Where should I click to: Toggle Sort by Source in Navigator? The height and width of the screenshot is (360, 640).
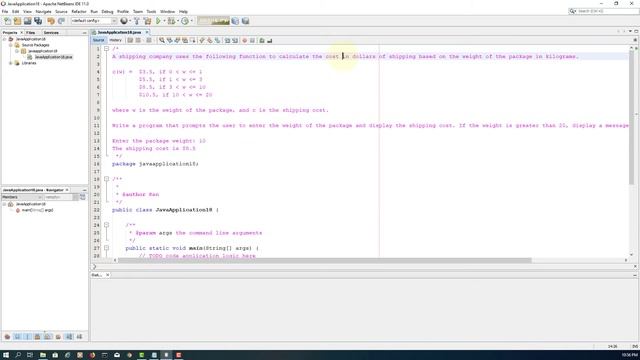79,337
